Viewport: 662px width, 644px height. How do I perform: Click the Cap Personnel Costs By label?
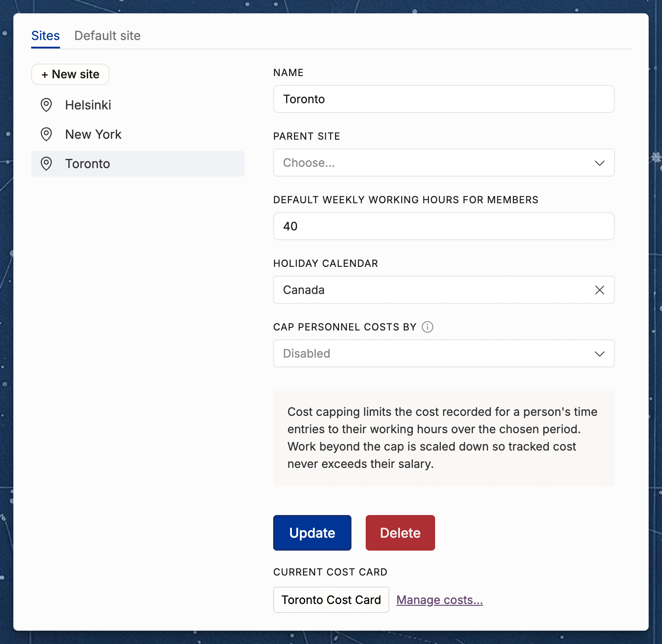345,327
